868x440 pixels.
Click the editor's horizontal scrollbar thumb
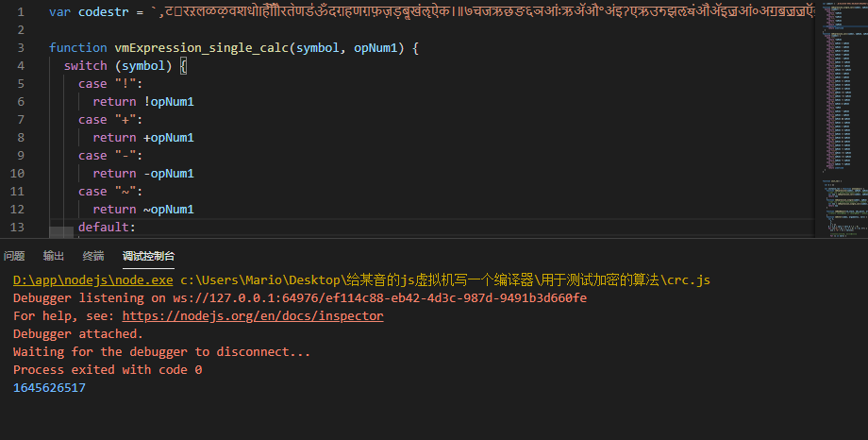[x=61, y=231]
